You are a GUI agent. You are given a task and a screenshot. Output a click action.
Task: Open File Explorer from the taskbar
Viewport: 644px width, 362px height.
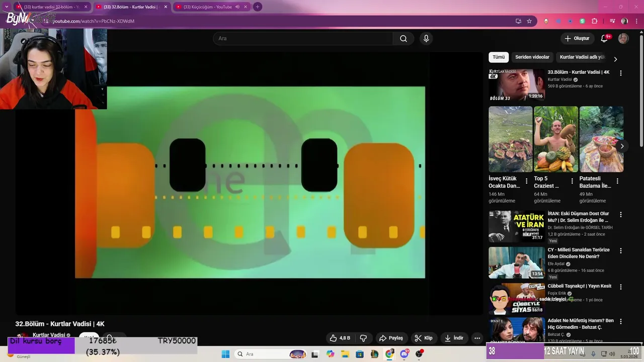(x=345, y=354)
